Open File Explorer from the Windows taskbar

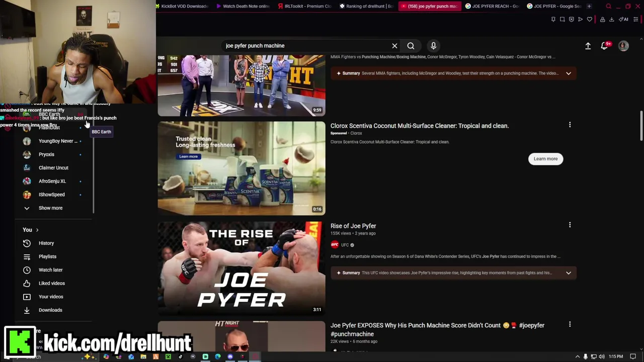[x=143, y=357]
